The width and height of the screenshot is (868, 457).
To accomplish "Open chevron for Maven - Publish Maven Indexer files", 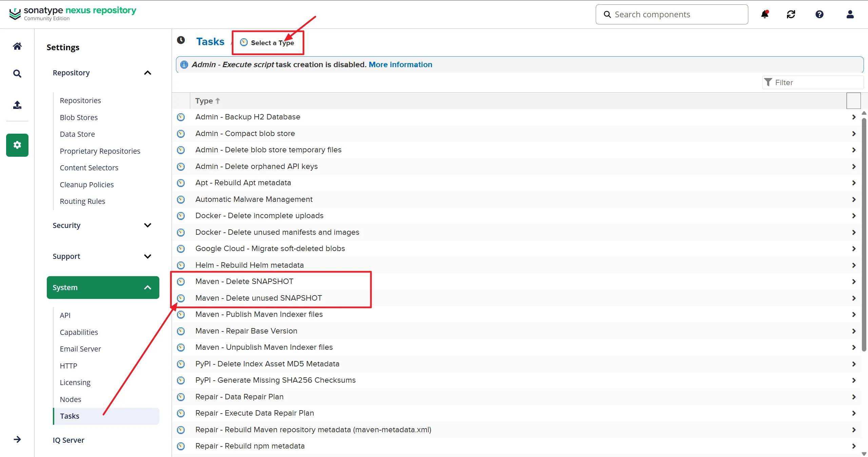I will click(854, 315).
